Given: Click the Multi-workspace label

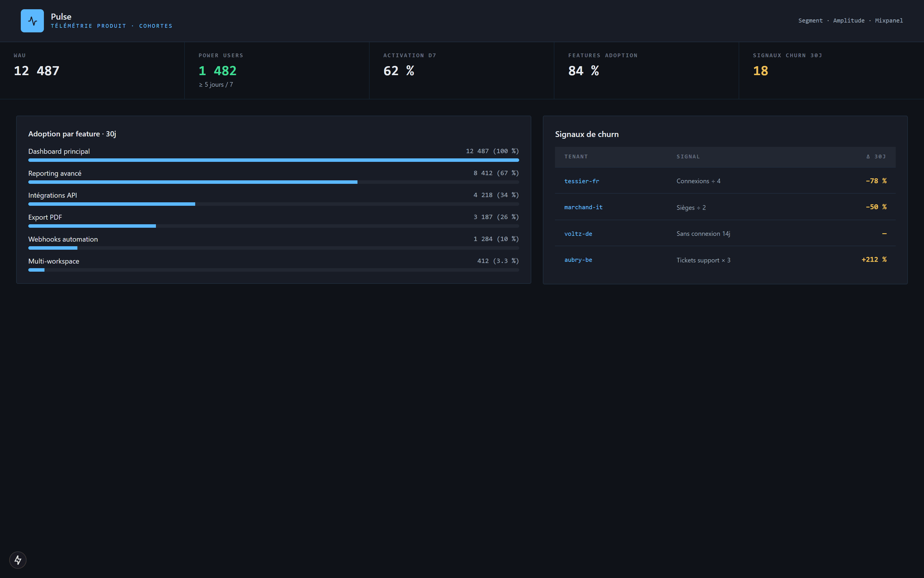Looking at the screenshot, I should [x=54, y=261].
